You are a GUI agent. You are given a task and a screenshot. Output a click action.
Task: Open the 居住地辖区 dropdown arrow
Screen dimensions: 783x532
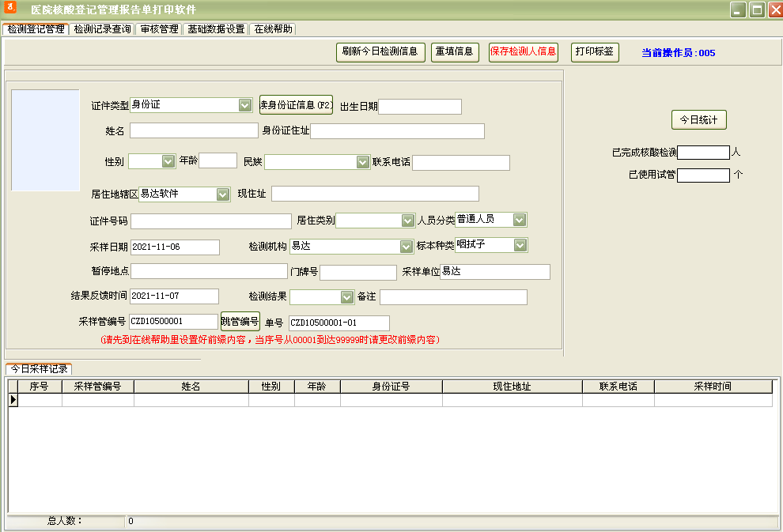pos(223,194)
